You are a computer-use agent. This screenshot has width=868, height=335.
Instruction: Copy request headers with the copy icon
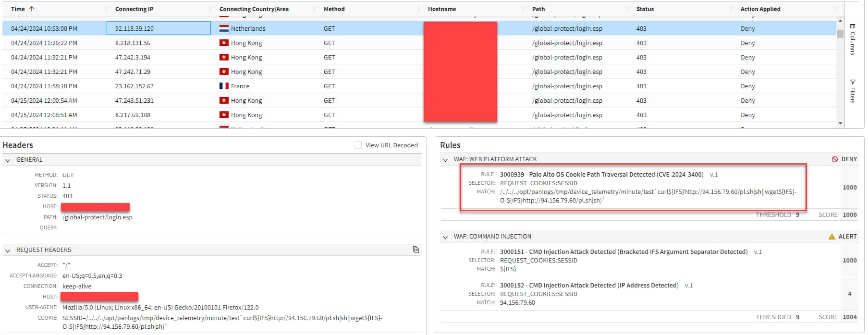pyautogui.click(x=416, y=250)
